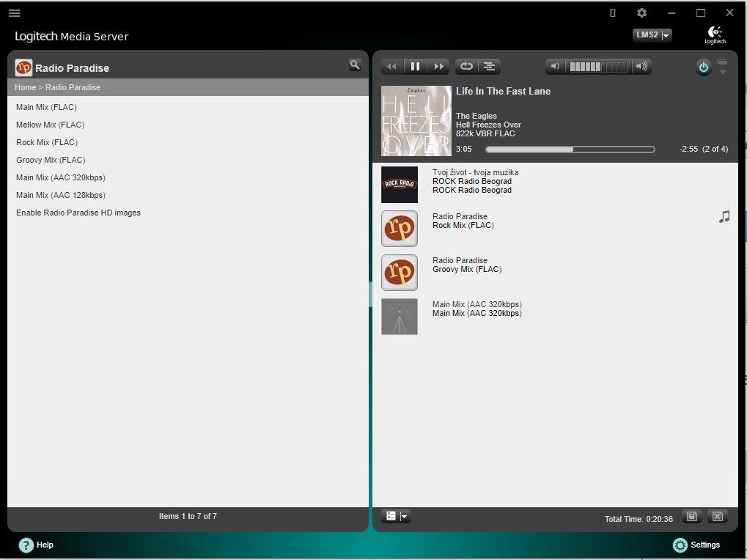747x560 pixels.
Task: Pause the current playback
Action: 415,67
